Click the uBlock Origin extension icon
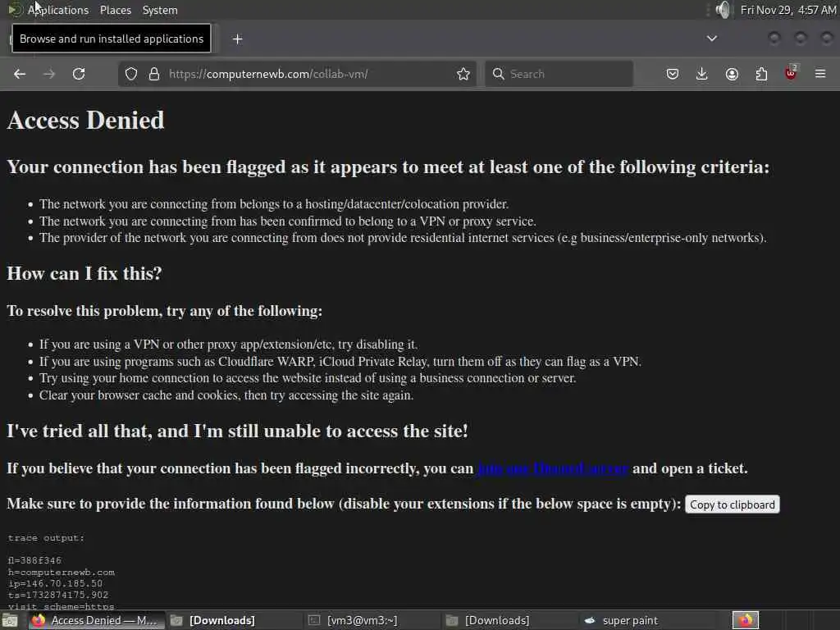Screen dimensions: 840x630 click(791, 73)
